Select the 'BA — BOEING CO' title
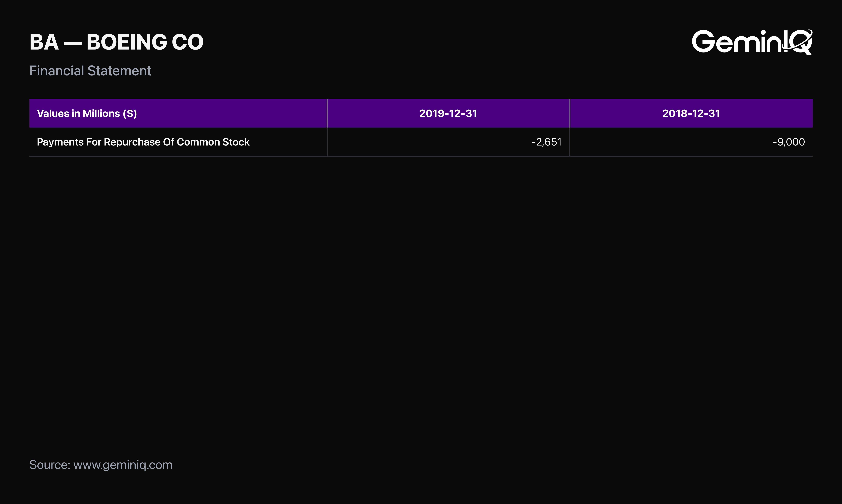 [116, 42]
